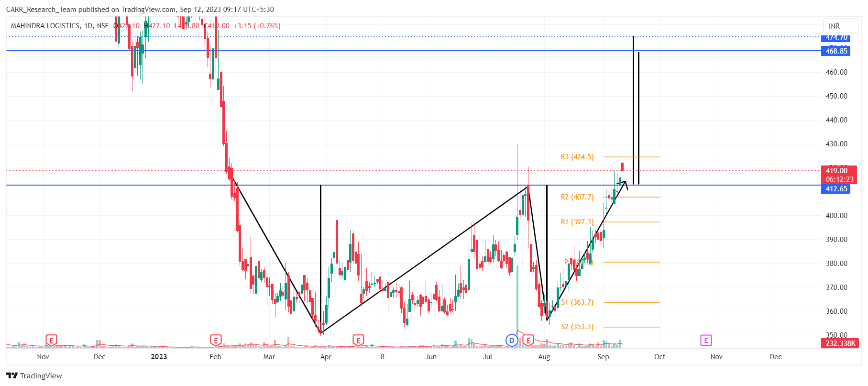Click the blue D dividend marker

coord(512,341)
